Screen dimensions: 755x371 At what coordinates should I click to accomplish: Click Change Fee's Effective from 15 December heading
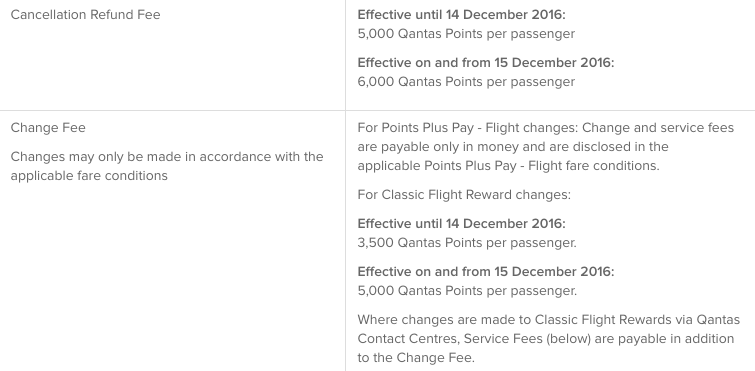[486, 272]
